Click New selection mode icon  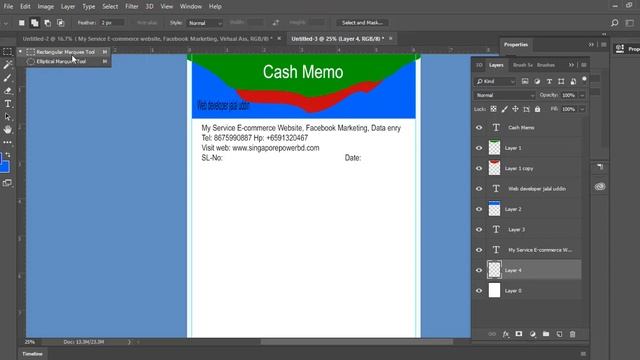coord(22,23)
